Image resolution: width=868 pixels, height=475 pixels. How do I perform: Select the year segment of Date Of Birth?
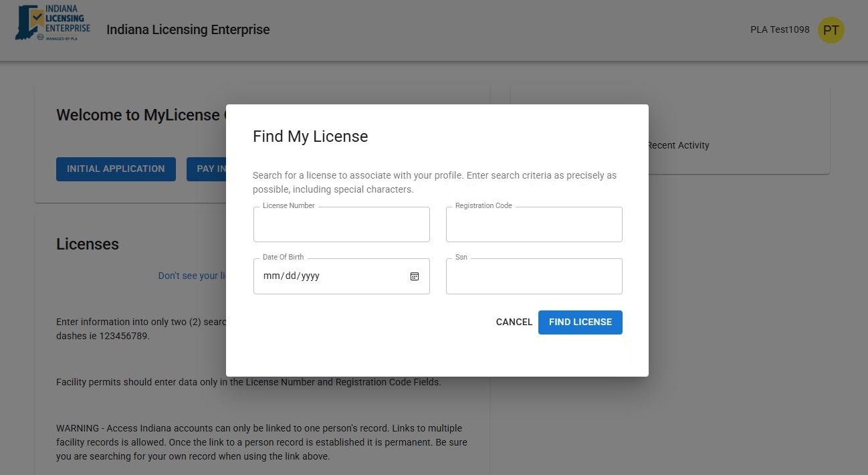point(310,276)
